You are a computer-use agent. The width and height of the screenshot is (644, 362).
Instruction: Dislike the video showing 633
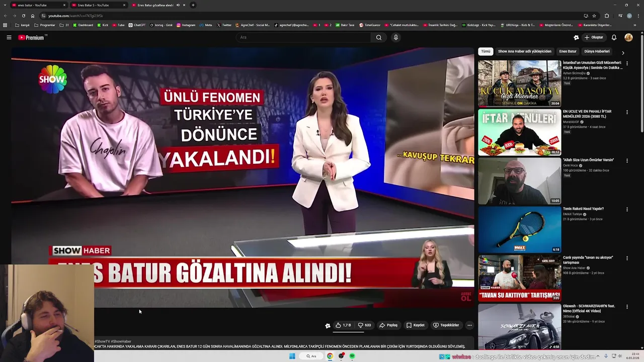pyautogui.click(x=364, y=325)
